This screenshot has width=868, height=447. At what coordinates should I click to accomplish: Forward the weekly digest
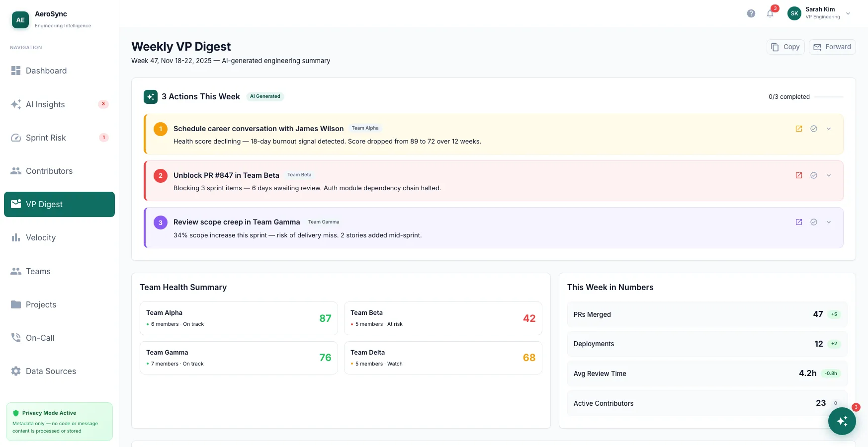click(x=832, y=47)
